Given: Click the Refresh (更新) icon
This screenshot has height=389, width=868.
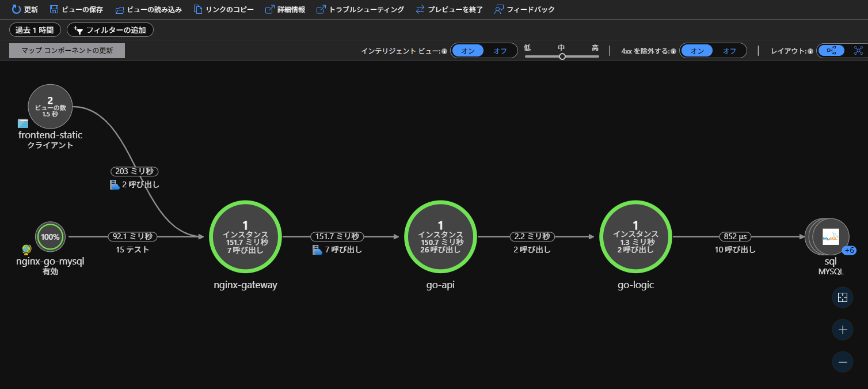Looking at the screenshot, I should click(x=17, y=9).
